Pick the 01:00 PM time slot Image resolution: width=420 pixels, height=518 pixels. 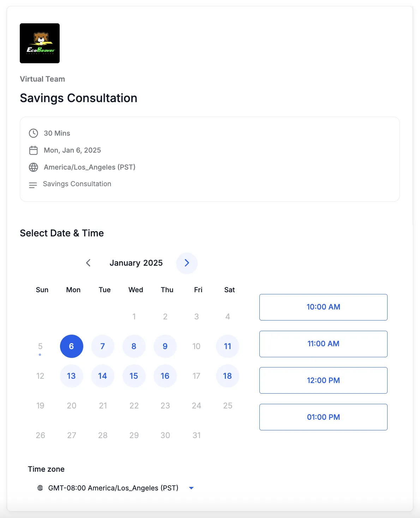(x=323, y=417)
